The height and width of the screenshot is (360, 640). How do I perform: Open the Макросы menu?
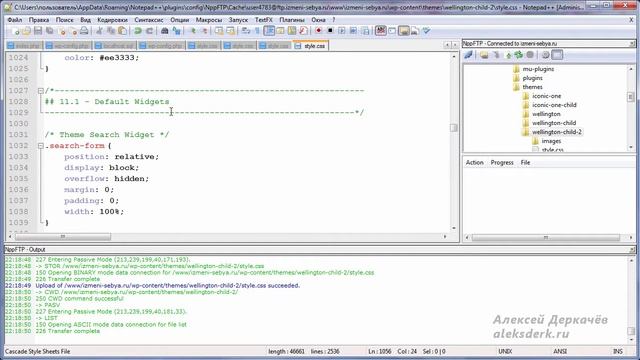[x=209, y=20]
